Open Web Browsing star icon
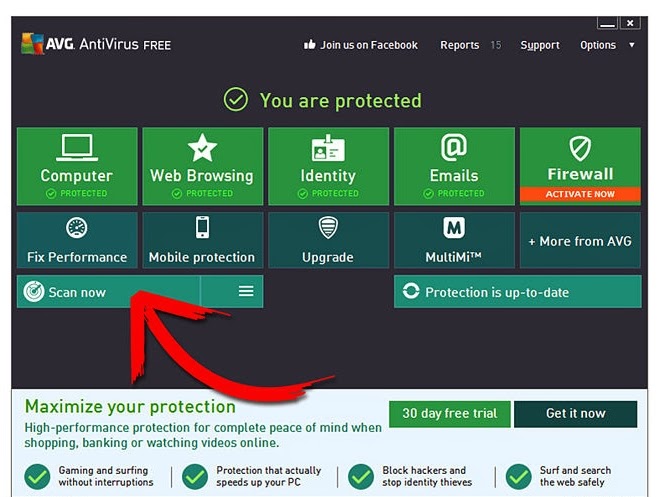Screen dimensions: 665x497 coord(202,148)
